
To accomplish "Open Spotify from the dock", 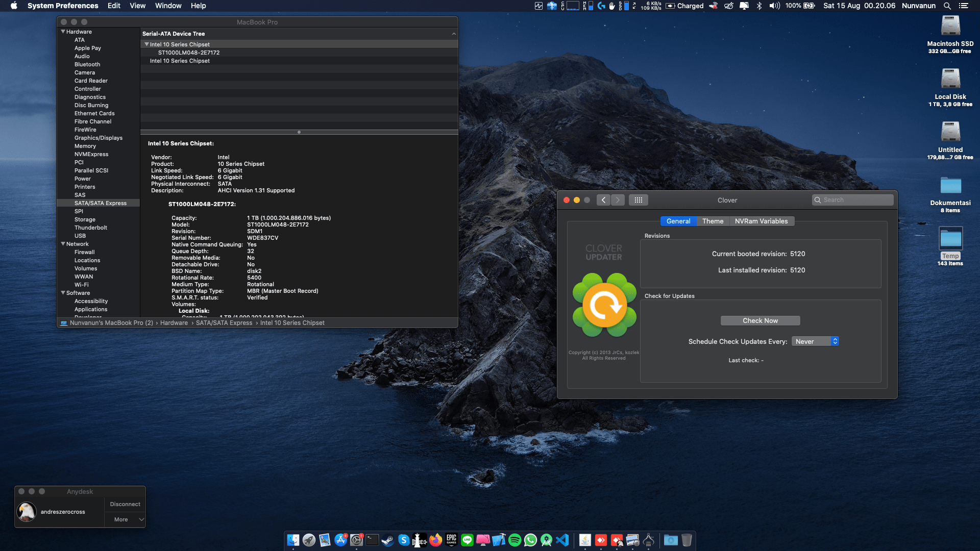I will (x=514, y=540).
